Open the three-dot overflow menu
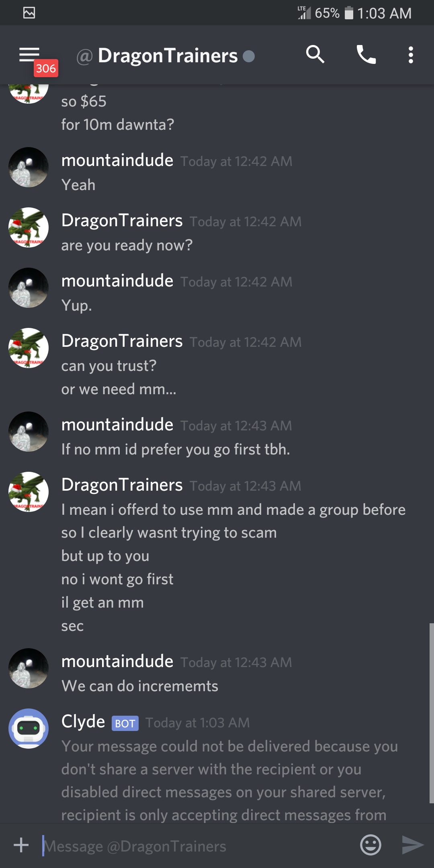Image resolution: width=434 pixels, height=868 pixels. click(411, 55)
